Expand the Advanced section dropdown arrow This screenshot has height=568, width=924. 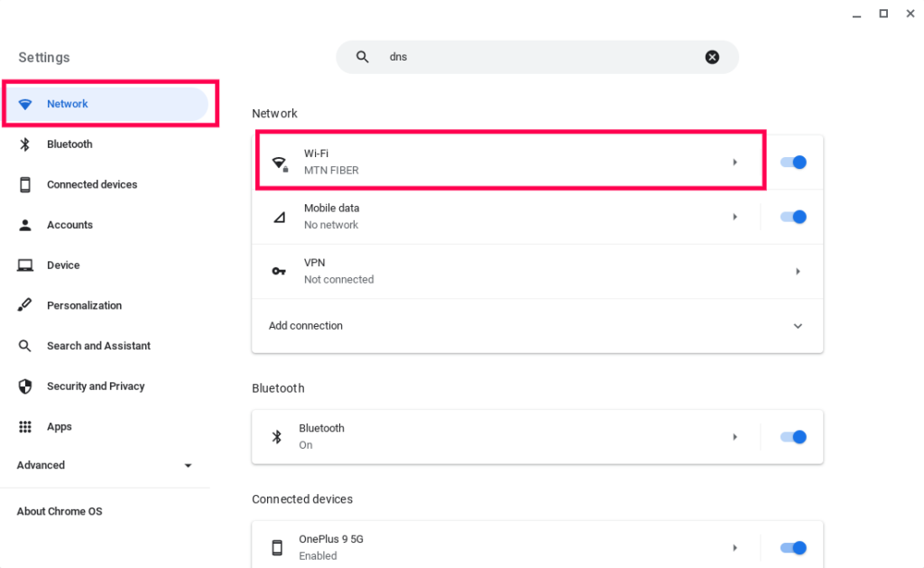(x=188, y=465)
